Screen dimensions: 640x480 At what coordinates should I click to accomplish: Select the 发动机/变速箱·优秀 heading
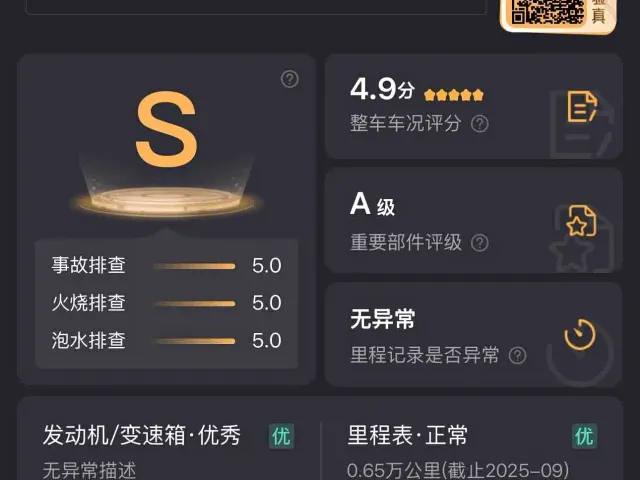pos(142,435)
